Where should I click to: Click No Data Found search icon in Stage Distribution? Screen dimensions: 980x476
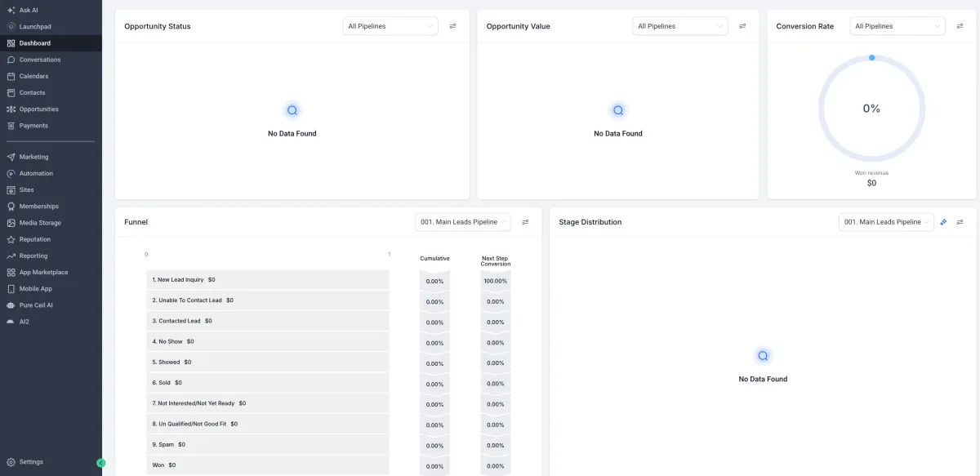[763, 356]
